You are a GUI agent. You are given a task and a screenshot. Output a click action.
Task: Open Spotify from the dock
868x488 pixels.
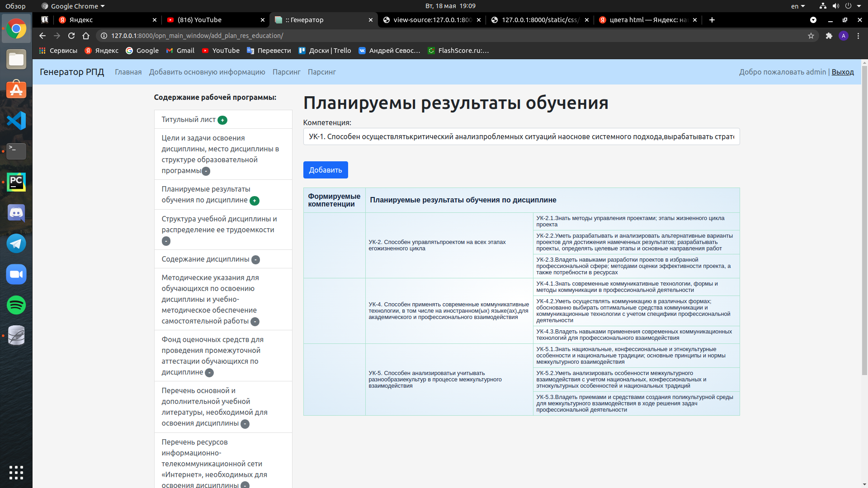click(x=16, y=305)
